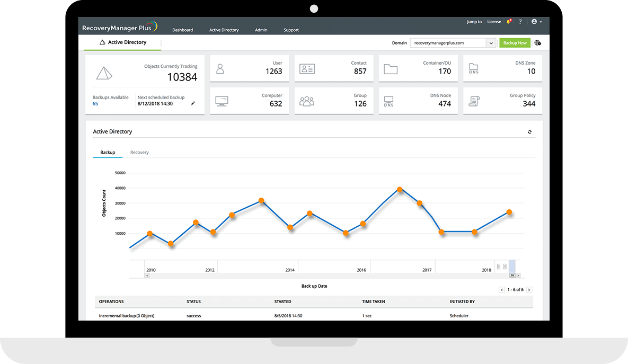Click the DNS Node icon
Screen dimensions: 628x364
tap(388, 101)
